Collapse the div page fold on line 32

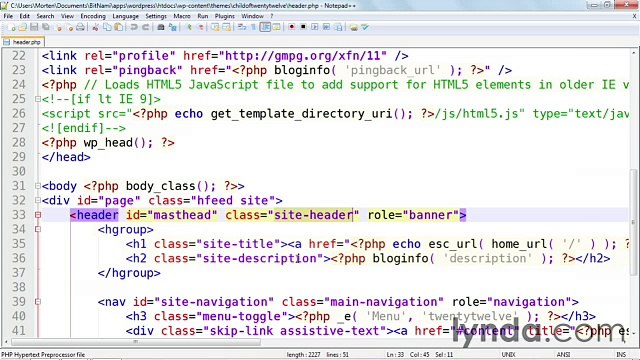click(38, 200)
